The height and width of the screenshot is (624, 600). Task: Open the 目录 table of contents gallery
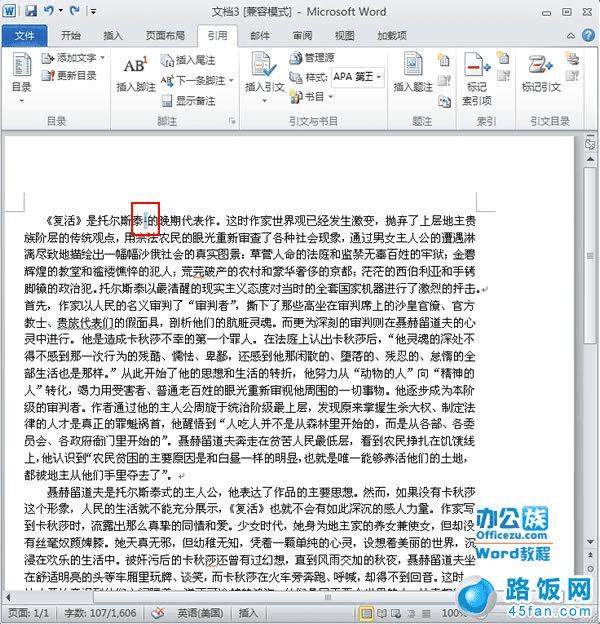click(x=21, y=78)
